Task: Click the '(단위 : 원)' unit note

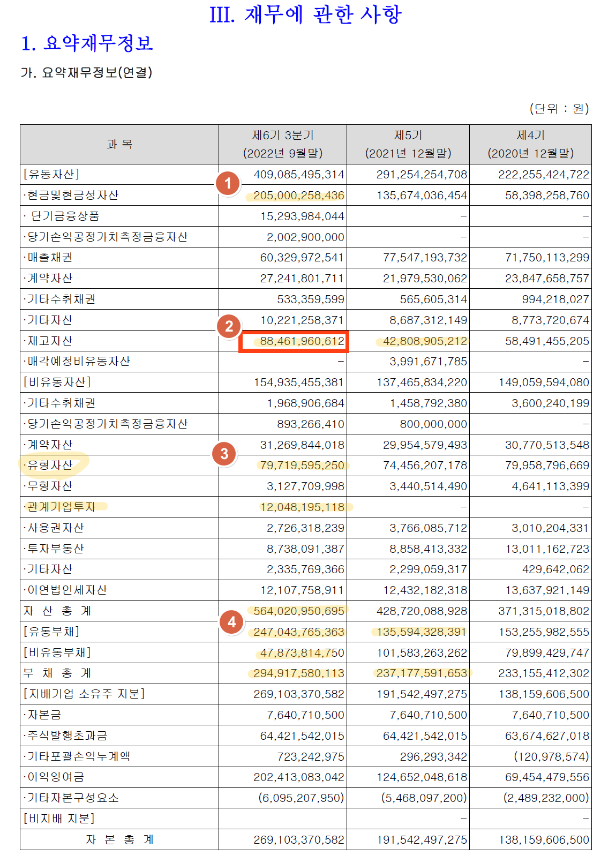Action: (559, 109)
